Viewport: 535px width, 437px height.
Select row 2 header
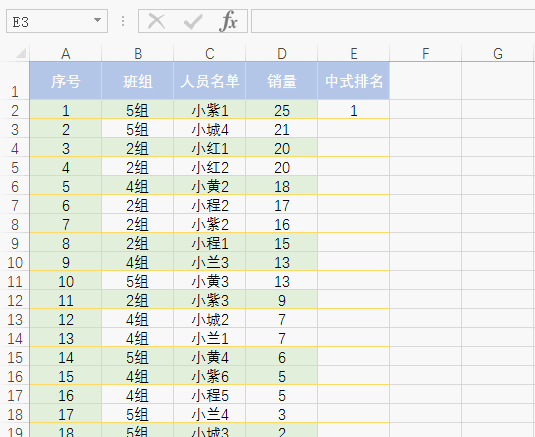(15, 109)
